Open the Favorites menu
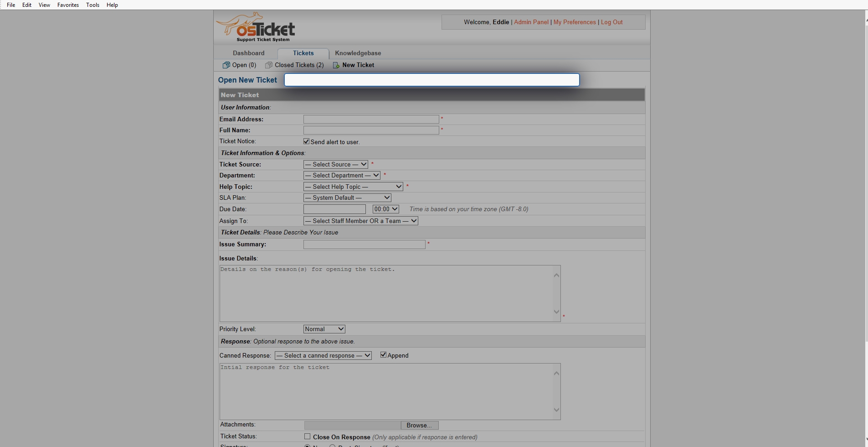Image resolution: width=868 pixels, height=447 pixels. (68, 5)
